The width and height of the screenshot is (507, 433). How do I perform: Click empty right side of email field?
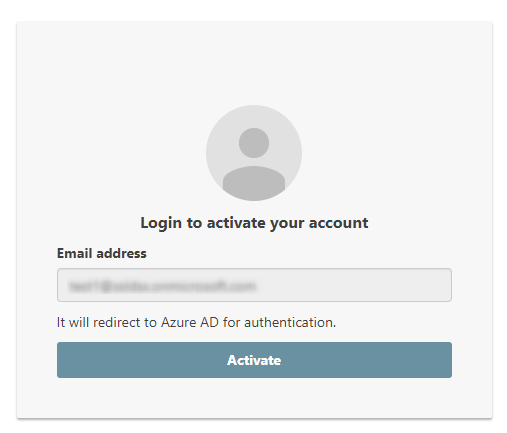(x=353, y=285)
